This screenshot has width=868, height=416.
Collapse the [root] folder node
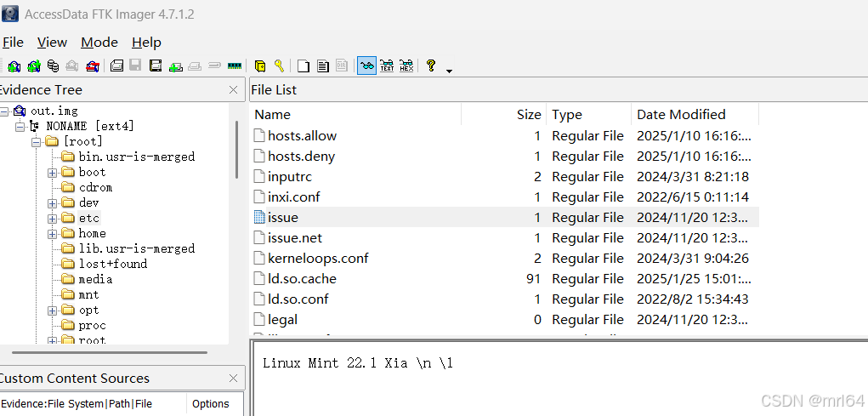point(37,142)
